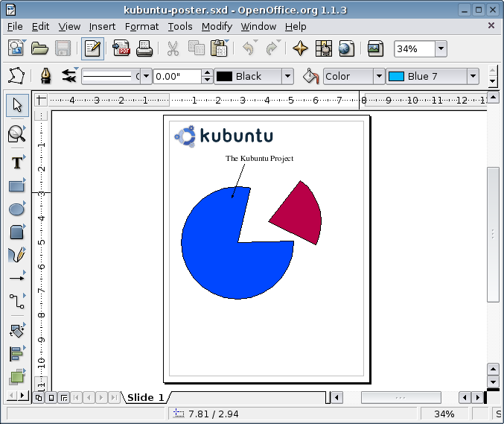Expand the Color fill style dropdown
This screenshot has width=504, height=424.
pyautogui.click(x=379, y=77)
